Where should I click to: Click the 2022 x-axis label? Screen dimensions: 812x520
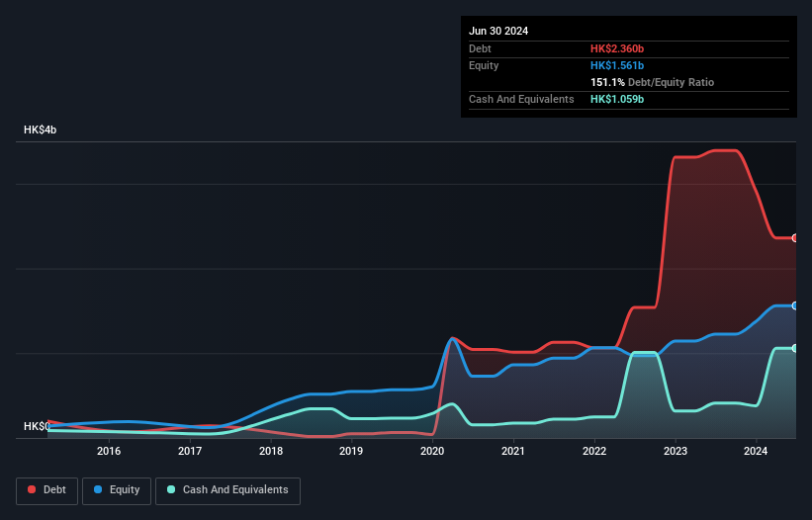click(594, 451)
